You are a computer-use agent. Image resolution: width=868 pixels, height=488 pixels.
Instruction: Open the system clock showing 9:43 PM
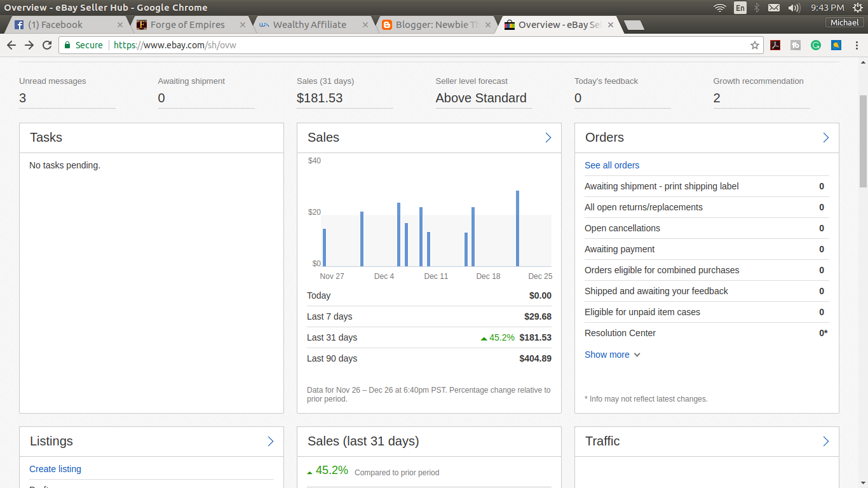(x=827, y=8)
